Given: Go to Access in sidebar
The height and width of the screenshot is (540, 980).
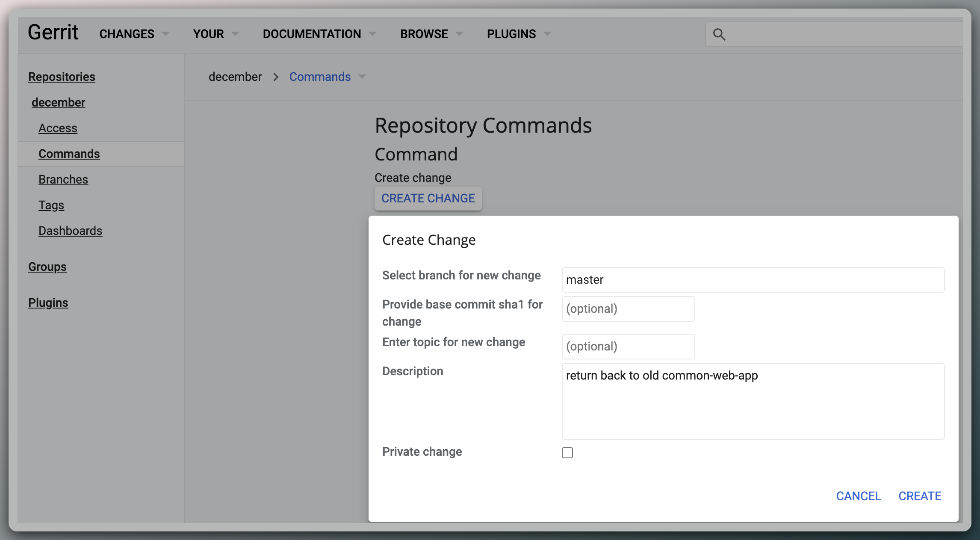Looking at the screenshot, I should (58, 128).
